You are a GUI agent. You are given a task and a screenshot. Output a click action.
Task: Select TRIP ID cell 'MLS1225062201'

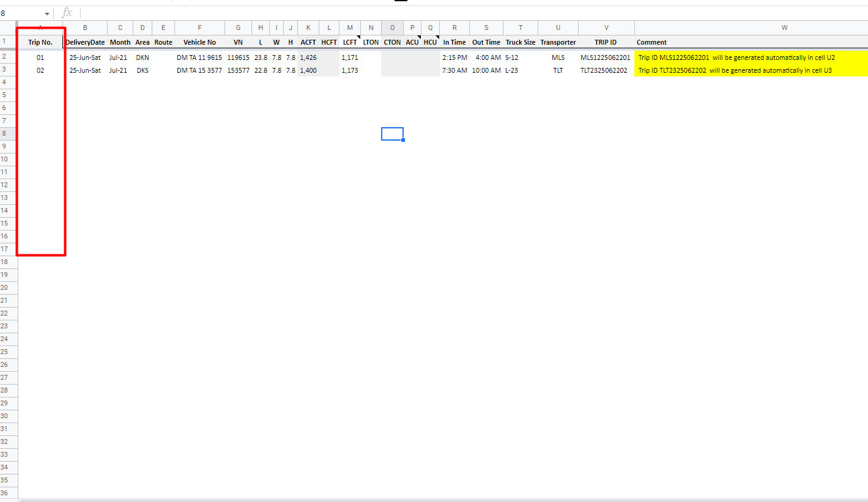point(606,57)
